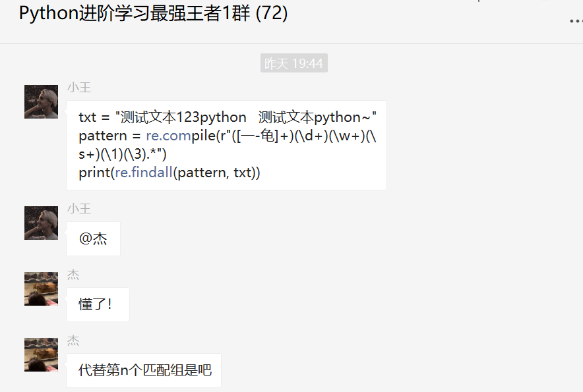
Task: Select the sender name 杰 above 代替第n个匹配组是吧
Action: (x=73, y=341)
